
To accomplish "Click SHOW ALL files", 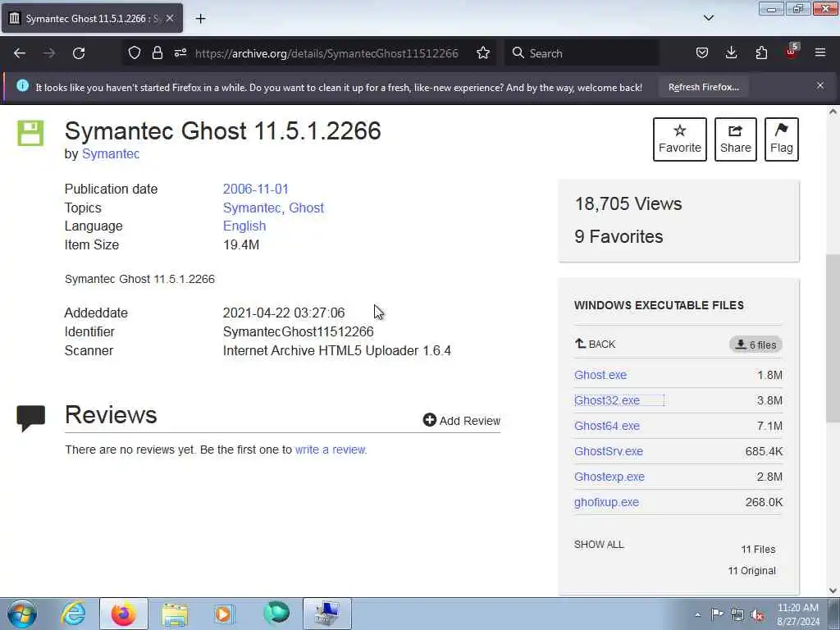I will tap(599, 545).
